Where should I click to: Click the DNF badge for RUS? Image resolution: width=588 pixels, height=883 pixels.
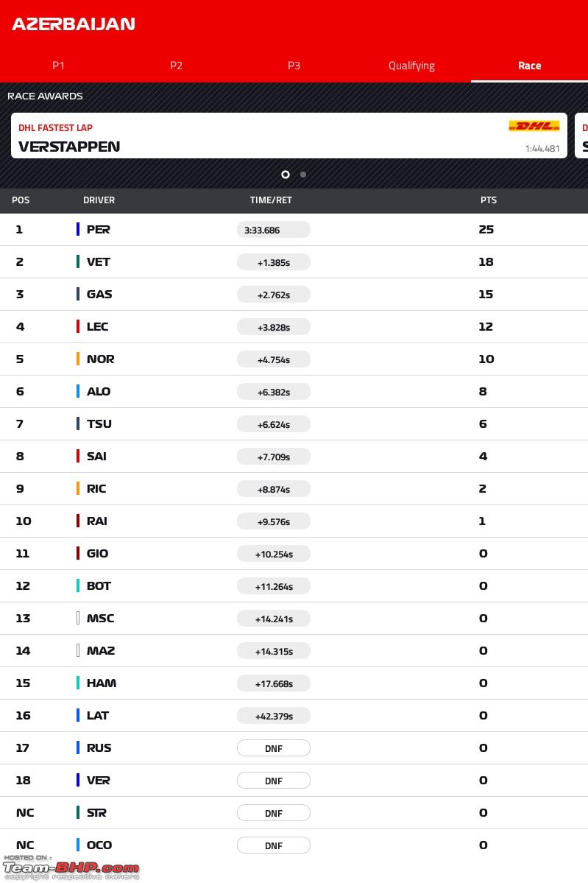point(274,747)
